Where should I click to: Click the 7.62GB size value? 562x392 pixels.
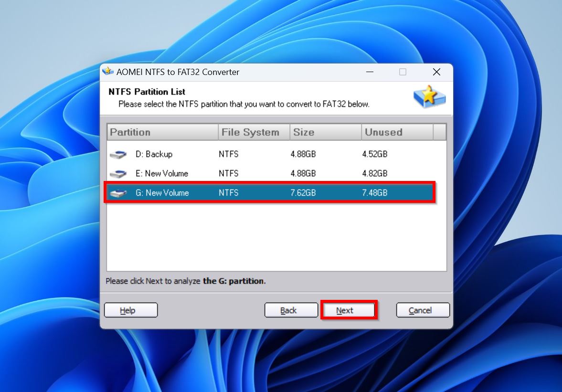pyautogui.click(x=303, y=193)
